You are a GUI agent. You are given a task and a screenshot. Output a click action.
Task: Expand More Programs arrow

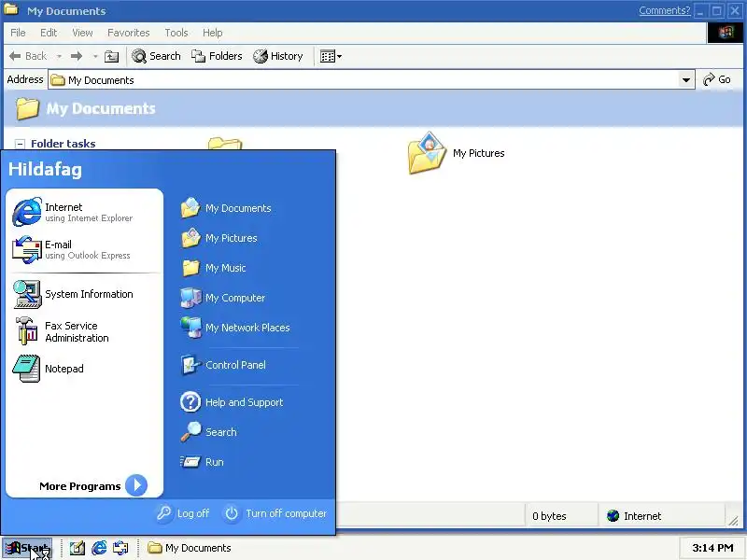point(136,485)
